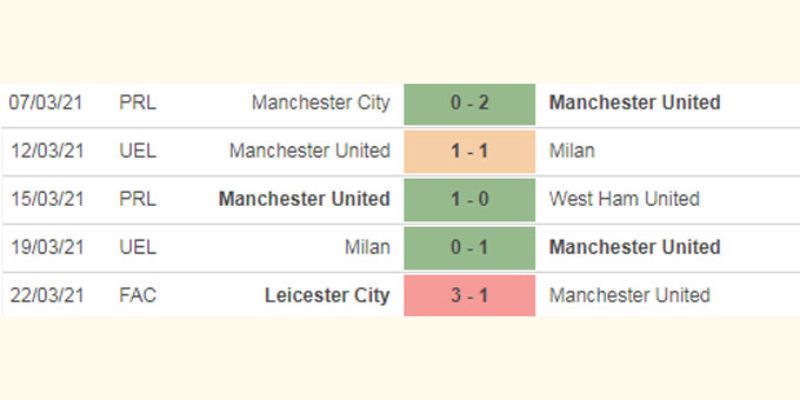Click Manchester United in the FAC row
This screenshot has height=400, width=800.
point(630,295)
